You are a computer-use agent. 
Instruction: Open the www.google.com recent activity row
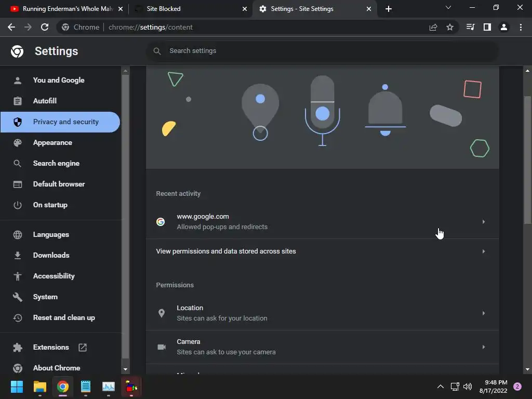pos(322,221)
